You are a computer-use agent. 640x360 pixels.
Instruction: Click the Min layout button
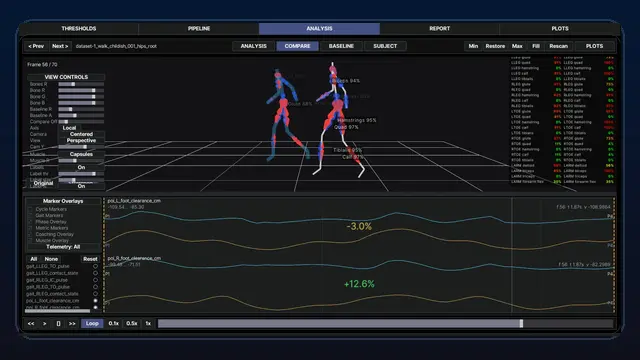(473, 46)
